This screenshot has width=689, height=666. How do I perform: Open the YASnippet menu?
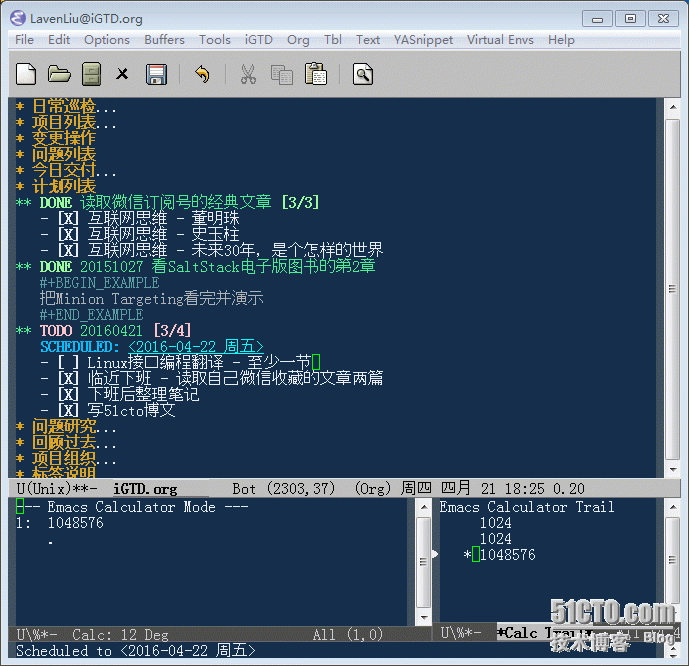[x=423, y=40]
